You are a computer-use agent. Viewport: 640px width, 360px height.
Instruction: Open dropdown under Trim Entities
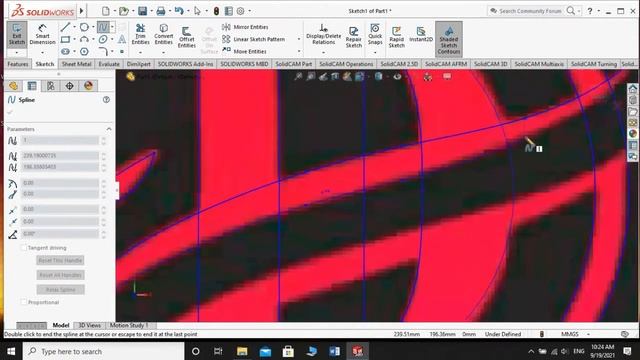(x=140, y=52)
